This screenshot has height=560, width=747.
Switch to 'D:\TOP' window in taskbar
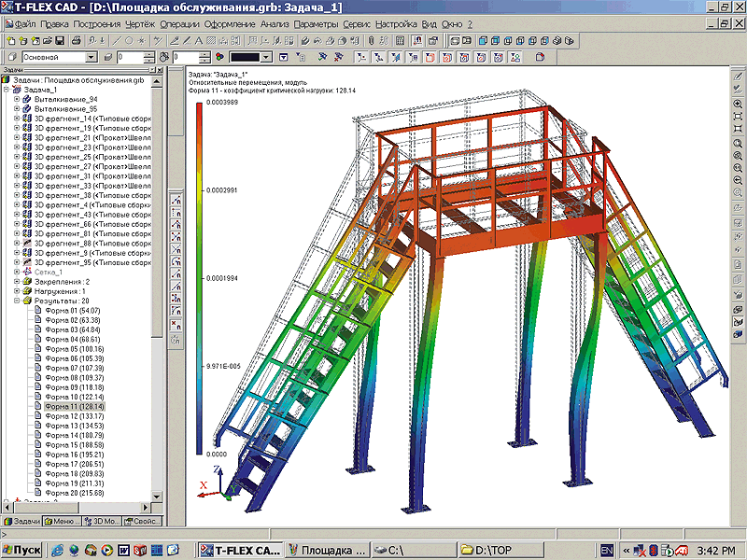click(492, 550)
